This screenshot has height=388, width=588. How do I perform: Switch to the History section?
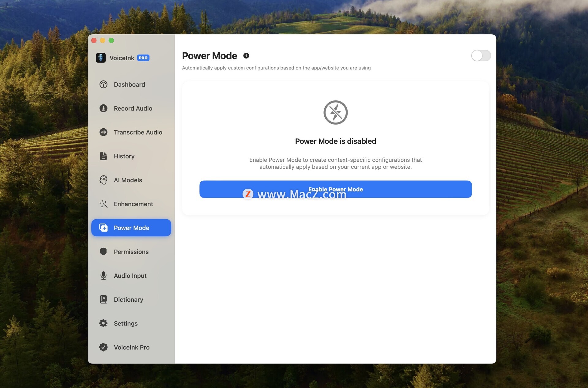tap(131, 156)
